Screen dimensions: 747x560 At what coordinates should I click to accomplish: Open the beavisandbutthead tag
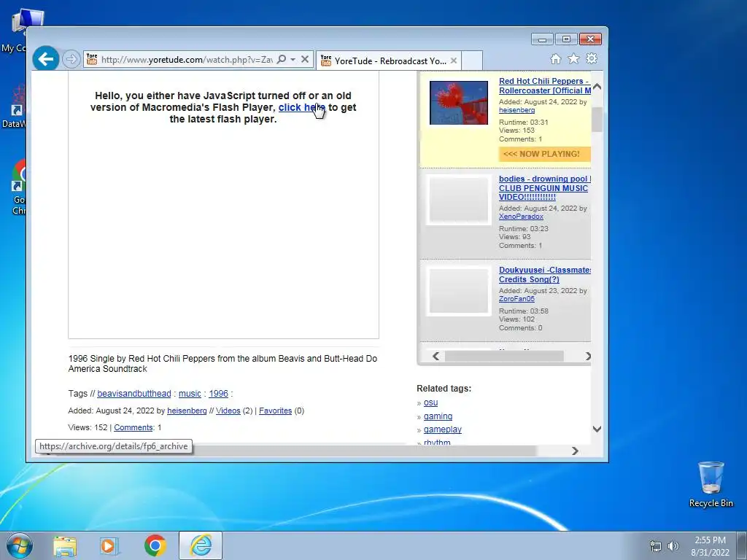pos(134,393)
